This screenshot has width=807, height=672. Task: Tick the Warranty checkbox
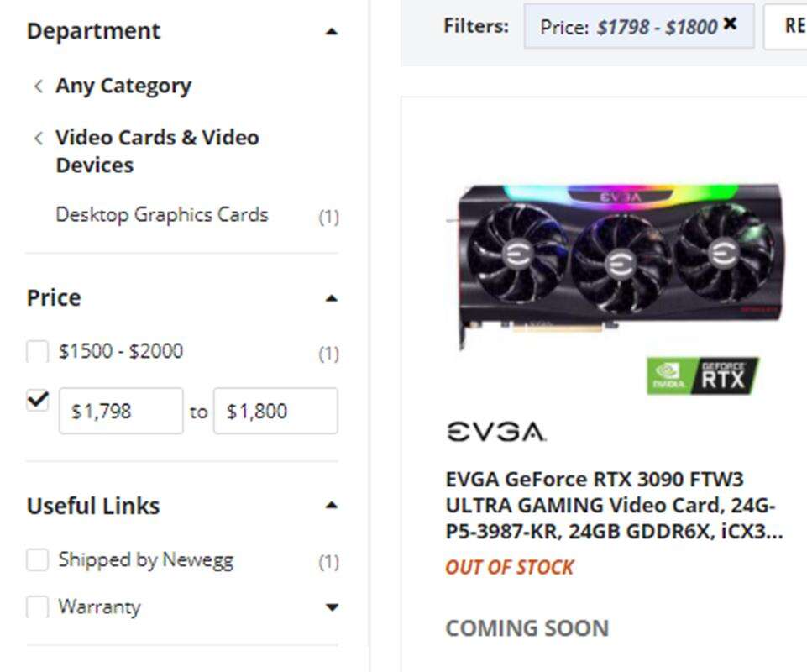tap(38, 607)
